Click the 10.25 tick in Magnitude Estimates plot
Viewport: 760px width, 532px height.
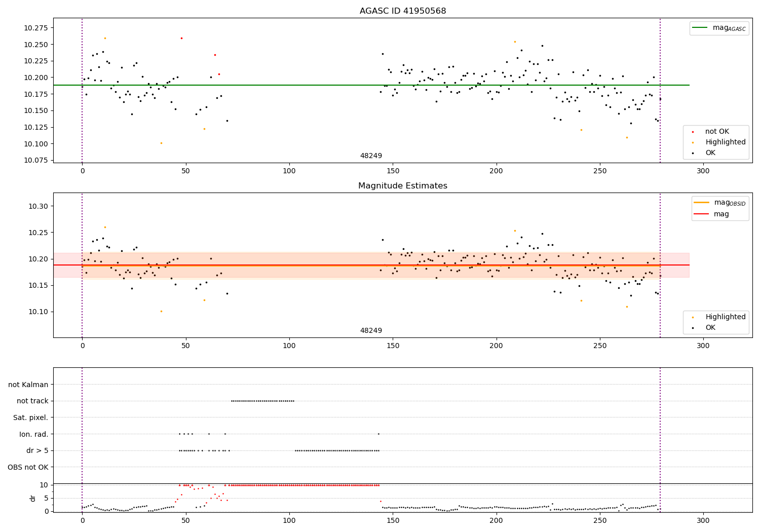(x=39, y=233)
